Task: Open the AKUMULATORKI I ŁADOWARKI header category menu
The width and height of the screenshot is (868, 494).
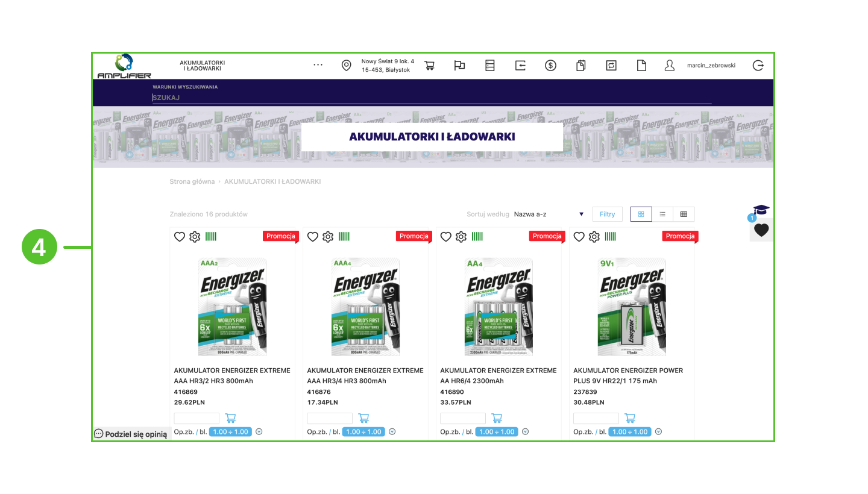Action: (202, 66)
